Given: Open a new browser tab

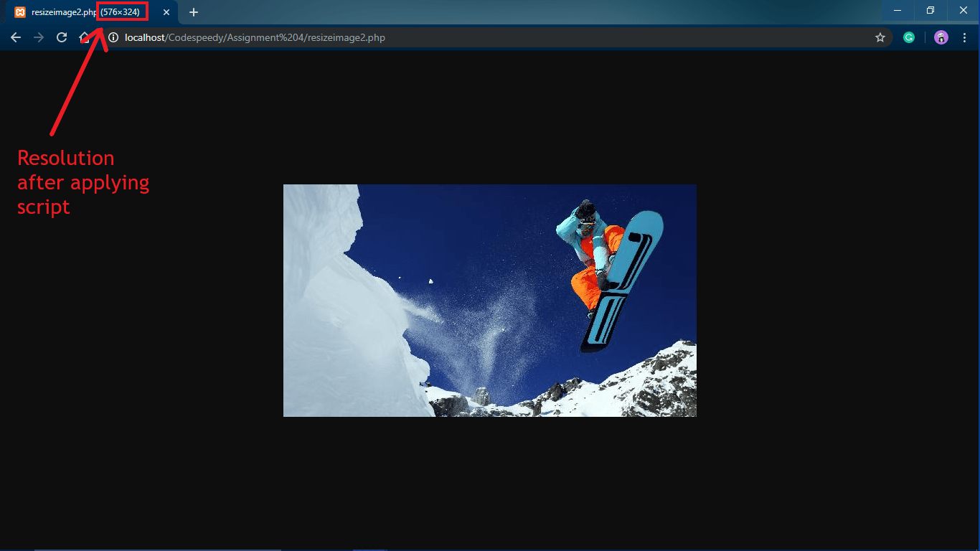Looking at the screenshot, I should point(193,11).
